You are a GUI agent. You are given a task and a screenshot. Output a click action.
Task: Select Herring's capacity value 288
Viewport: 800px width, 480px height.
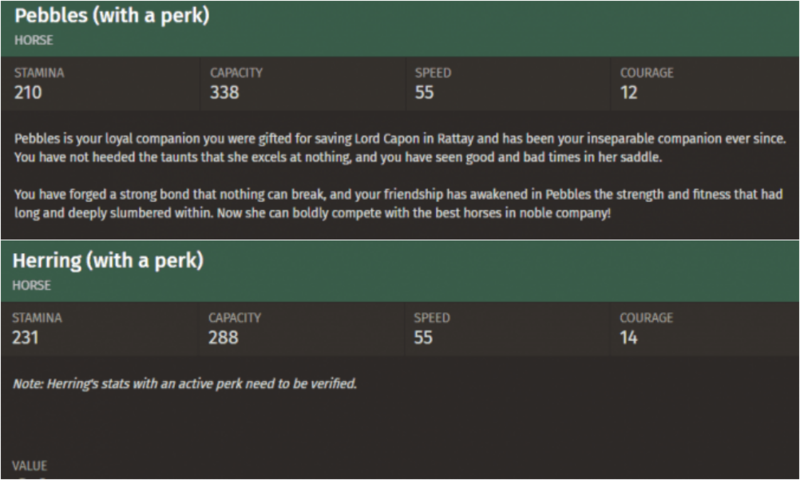click(x=223, y=338)
